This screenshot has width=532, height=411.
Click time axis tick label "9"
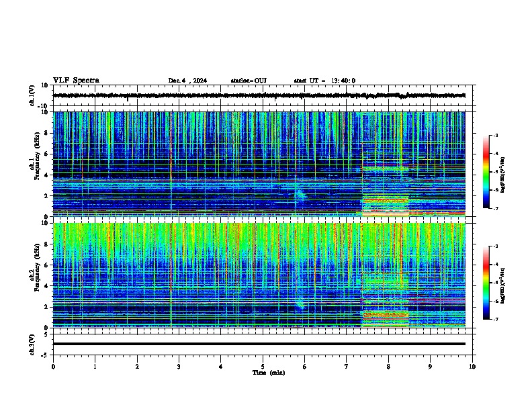click(x=430, y=367)
